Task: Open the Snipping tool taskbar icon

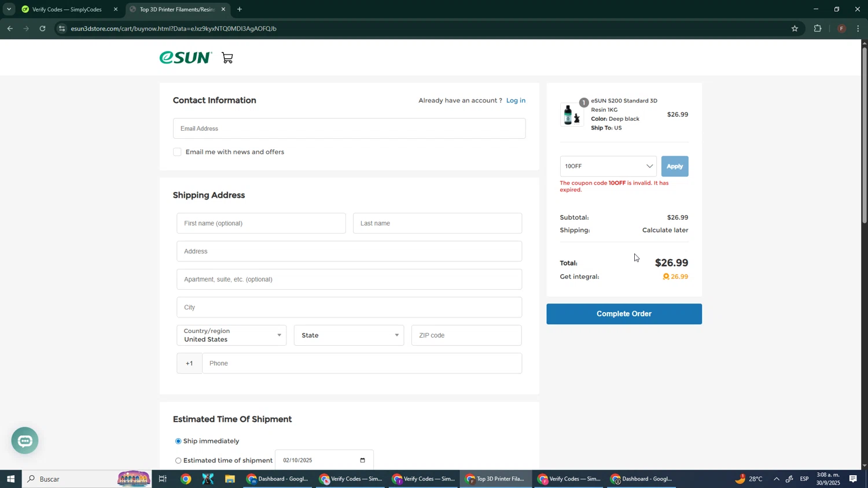Action: click(208, 479)
